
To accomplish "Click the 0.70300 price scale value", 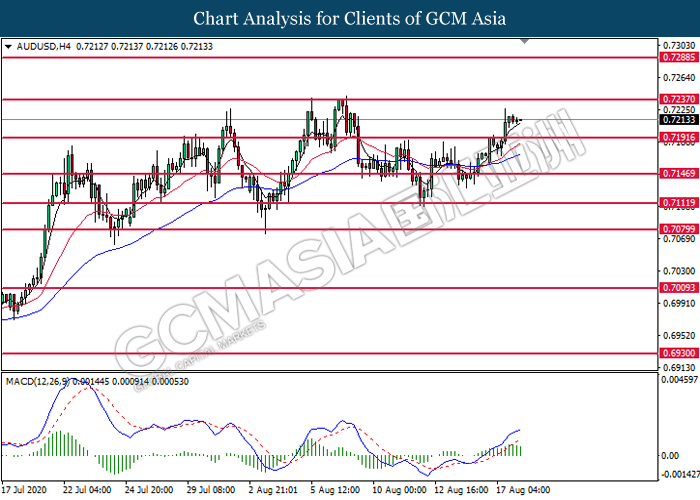I will click(x=679, y=271).
